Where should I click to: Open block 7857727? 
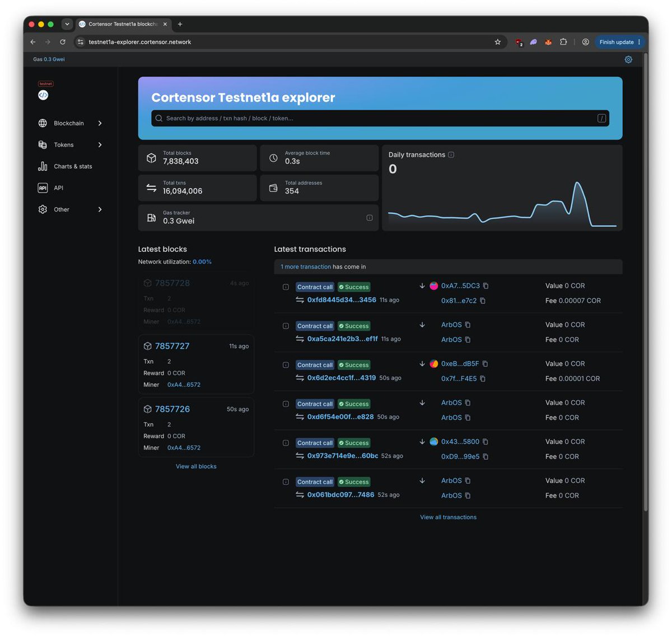click(172, 346)
